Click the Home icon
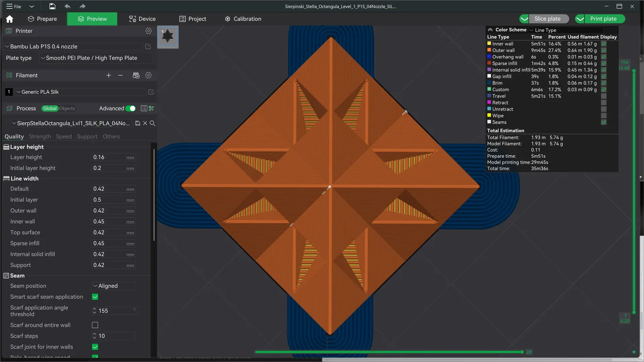644x362 pixels. click(x=9, y=19)
